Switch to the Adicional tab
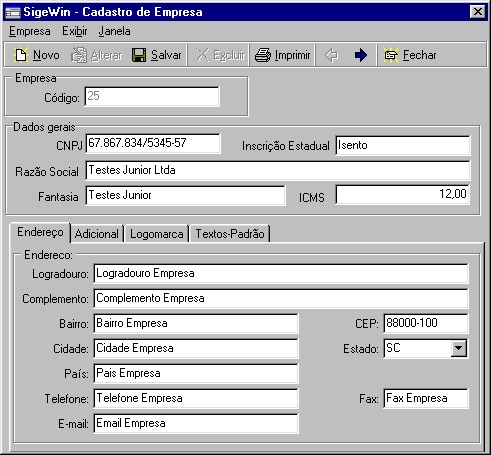Image resolution: width=491 pixels, height=455 pixels. tap(97, 234)
